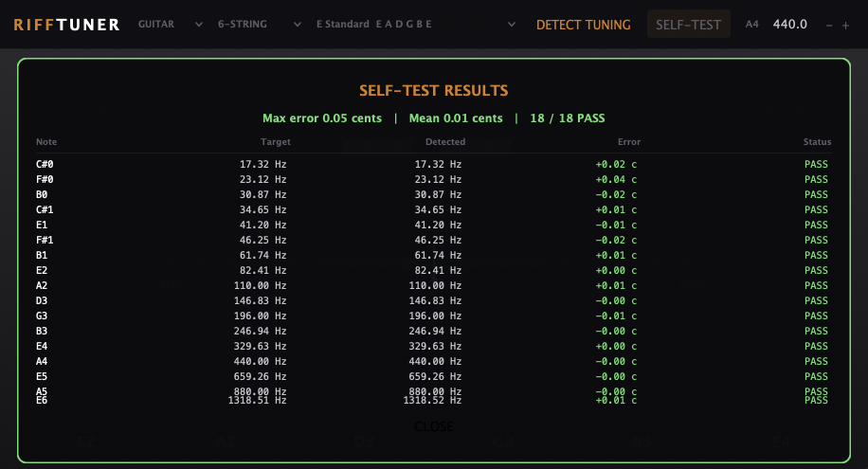Click Detected value 23.12 Hz for F#0

coord(438,179)
